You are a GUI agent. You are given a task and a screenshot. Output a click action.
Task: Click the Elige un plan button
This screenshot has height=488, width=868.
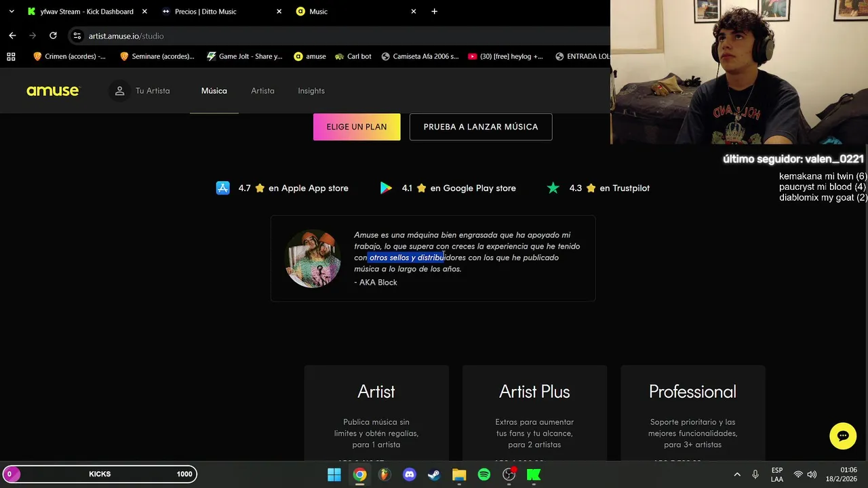pyautogui.click(x=357, y=127)
